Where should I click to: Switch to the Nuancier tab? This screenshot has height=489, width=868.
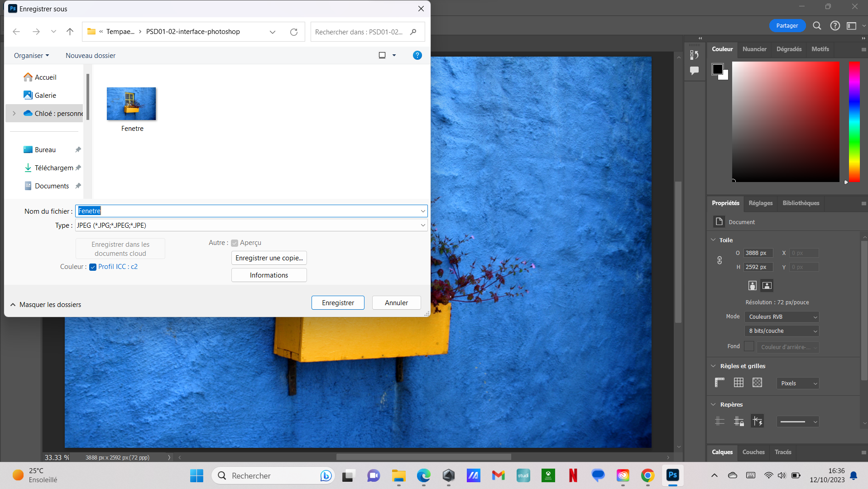(x=754, y=49)
